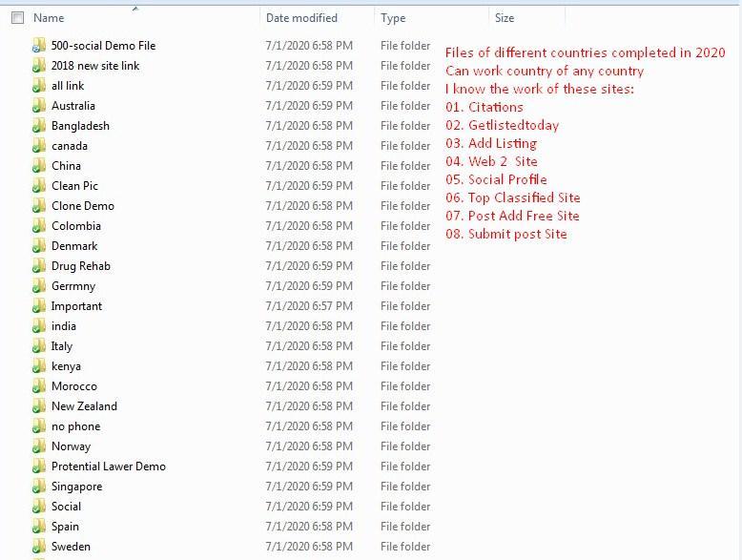The image size is (742, 560).
Task: Select the canada folder icon
Action: [39, 146]
